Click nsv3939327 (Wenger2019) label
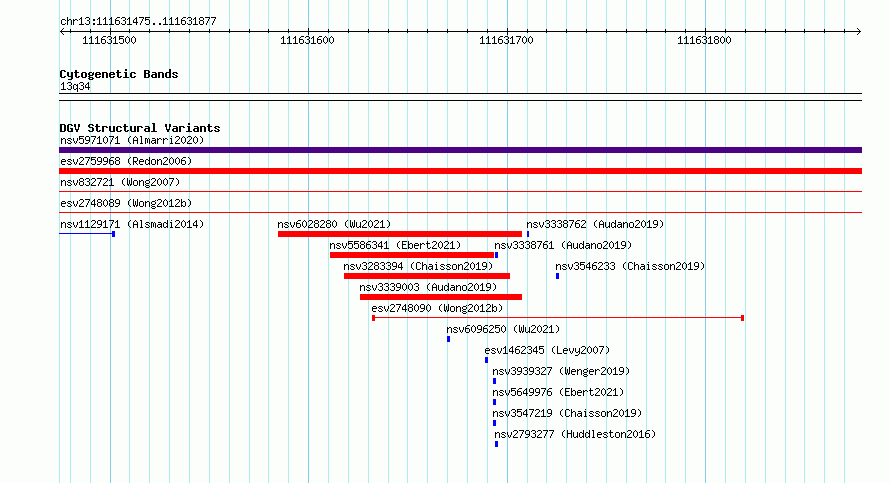This screenshot has height=483, width=890. point(561,371)
